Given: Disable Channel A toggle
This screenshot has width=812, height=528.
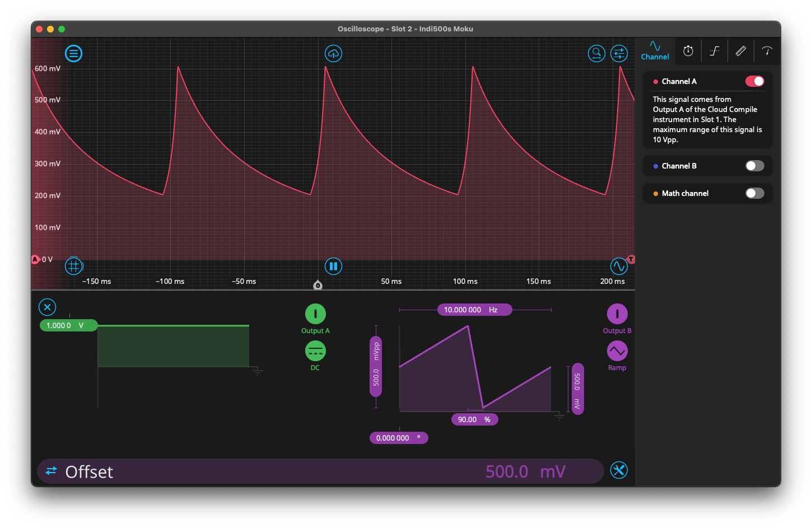Looking at the screenshot, I should point(754,81).
